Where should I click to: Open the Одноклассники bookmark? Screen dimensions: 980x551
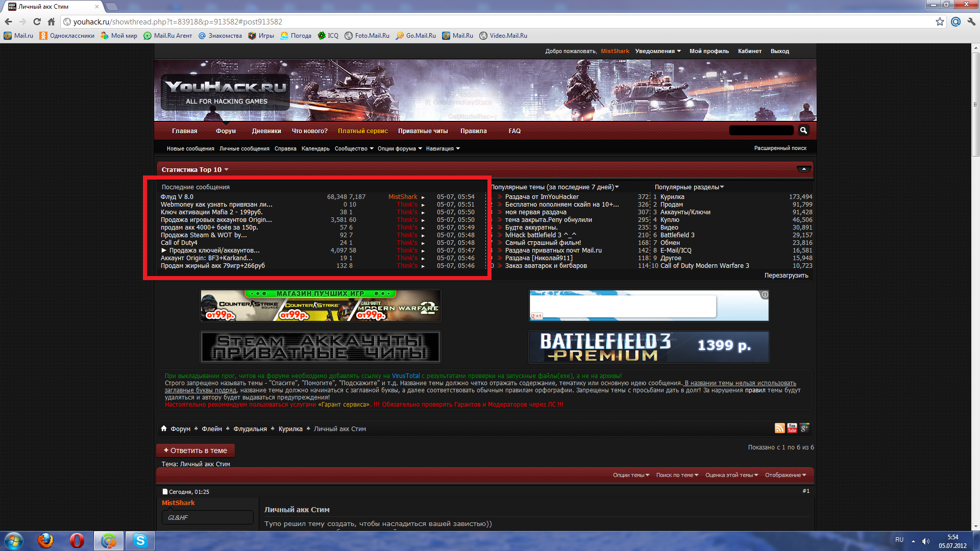point(67,36)
